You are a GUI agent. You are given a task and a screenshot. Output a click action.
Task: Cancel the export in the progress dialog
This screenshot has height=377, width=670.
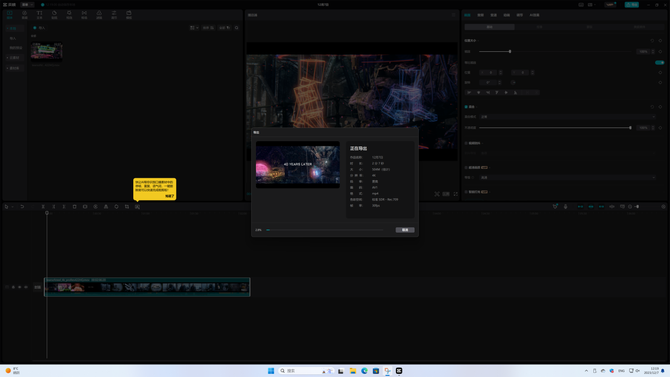tap(405, 230)
